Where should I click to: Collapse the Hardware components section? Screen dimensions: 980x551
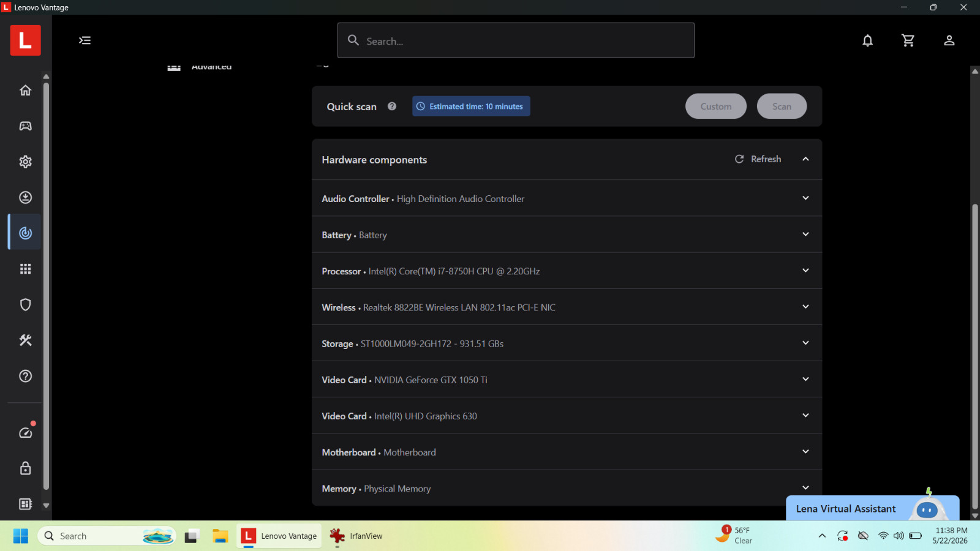[x=805, y=159]
